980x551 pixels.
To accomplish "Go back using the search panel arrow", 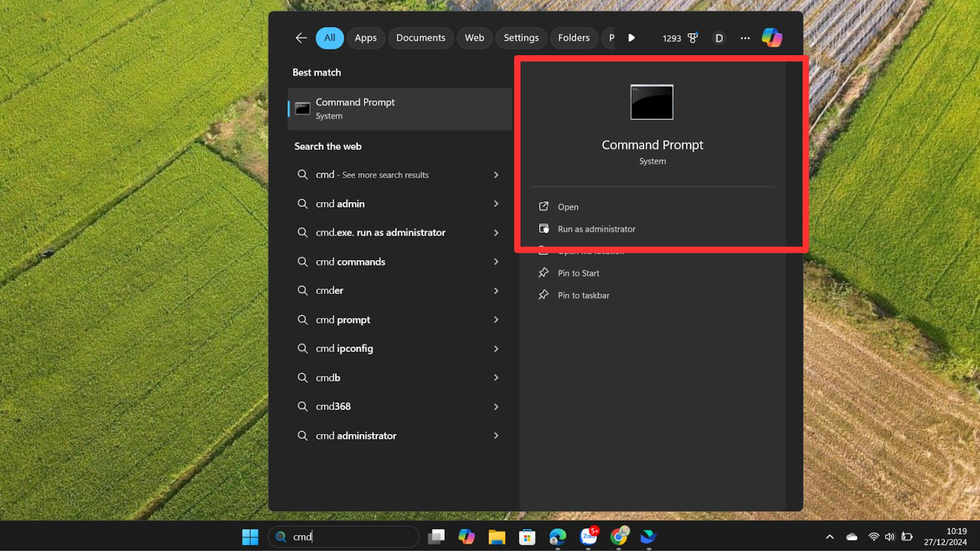I will pos(301,38).
